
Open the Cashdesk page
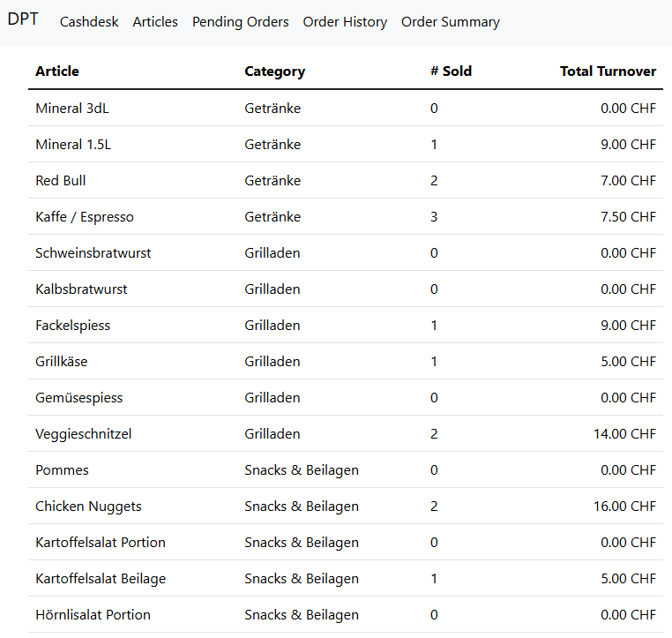point(89,22)
